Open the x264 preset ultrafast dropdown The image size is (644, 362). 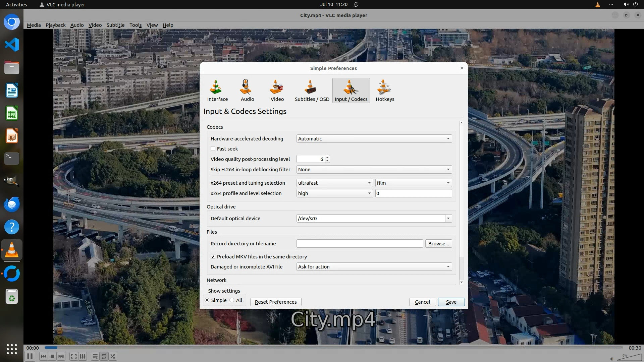coord(334,183)
